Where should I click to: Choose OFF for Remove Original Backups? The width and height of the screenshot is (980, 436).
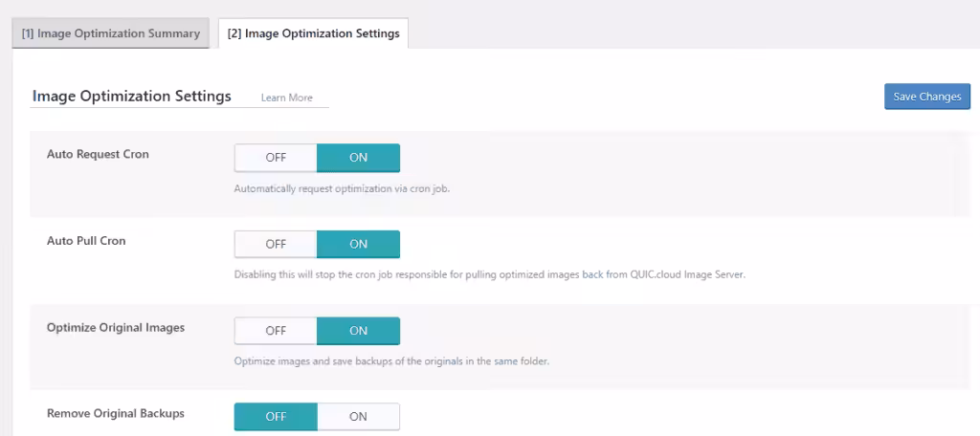point(276,417)
